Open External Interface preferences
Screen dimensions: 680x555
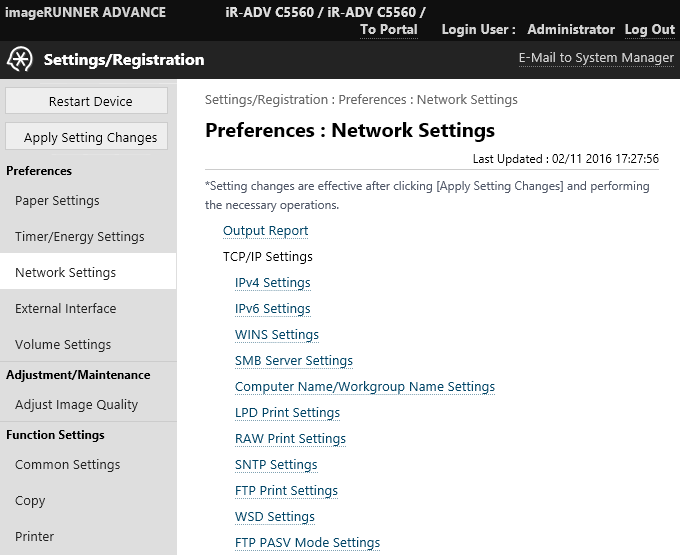tap(65, 309)
